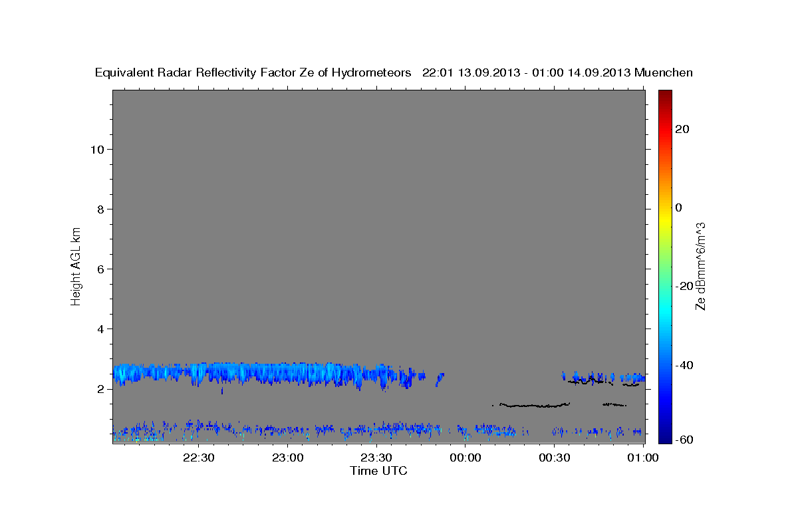Click the 'Height AGL km' axis label
The image size is (798, 532).
click(76, 265)
